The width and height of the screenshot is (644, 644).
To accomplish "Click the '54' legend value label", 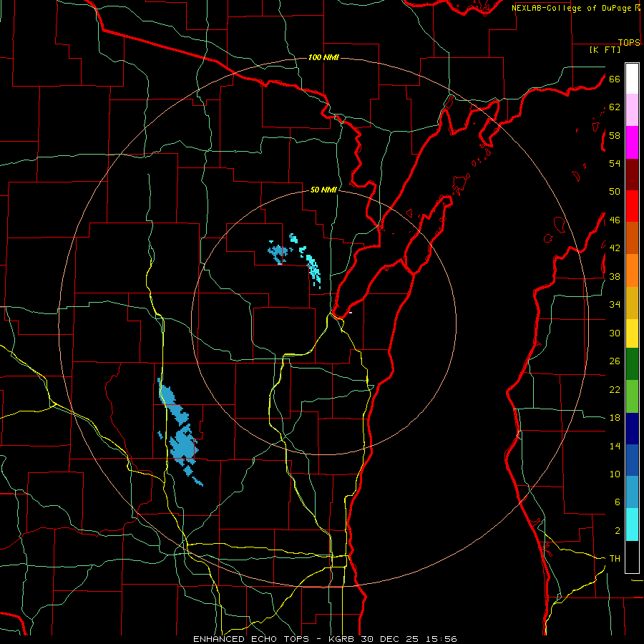I will tap(615, 163).
